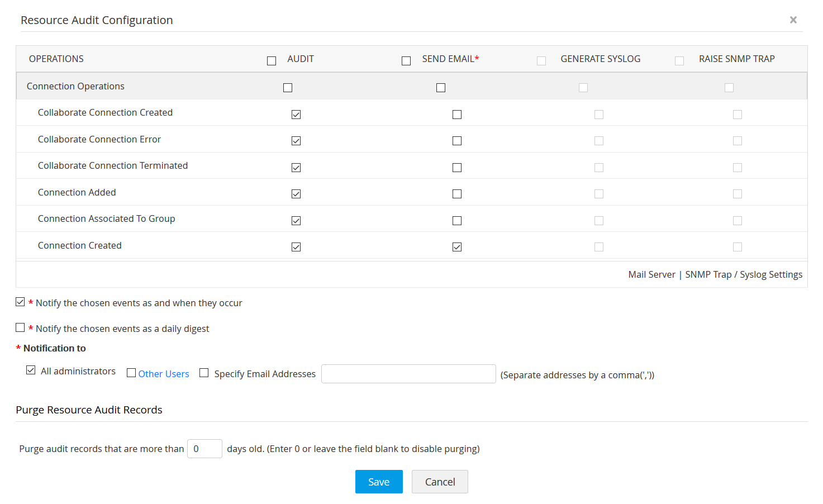The image size is (823, 504).
Task: Uncheck Audit for Collaborate Connection Terminated
Action: click(x=296, y=167)
